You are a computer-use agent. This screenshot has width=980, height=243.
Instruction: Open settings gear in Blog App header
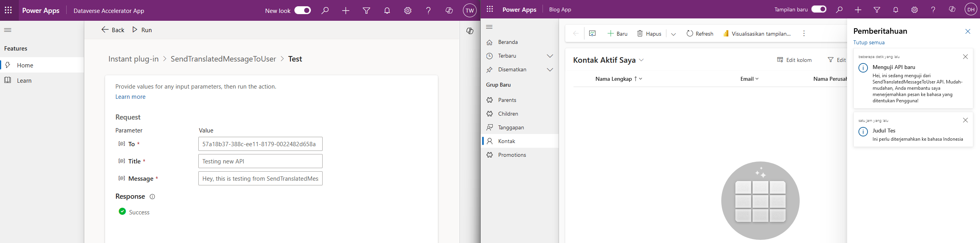pyautogui.click(x=915, y=9)
